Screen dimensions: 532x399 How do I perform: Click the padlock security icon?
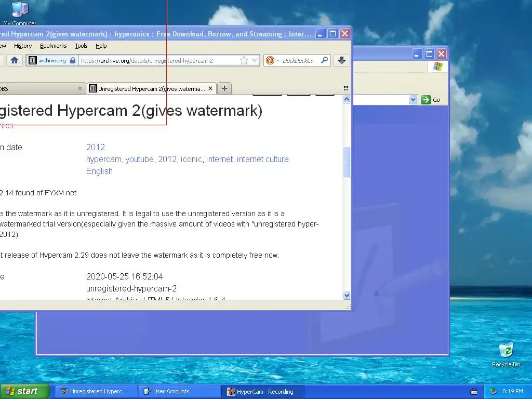(x=73, y=60)
